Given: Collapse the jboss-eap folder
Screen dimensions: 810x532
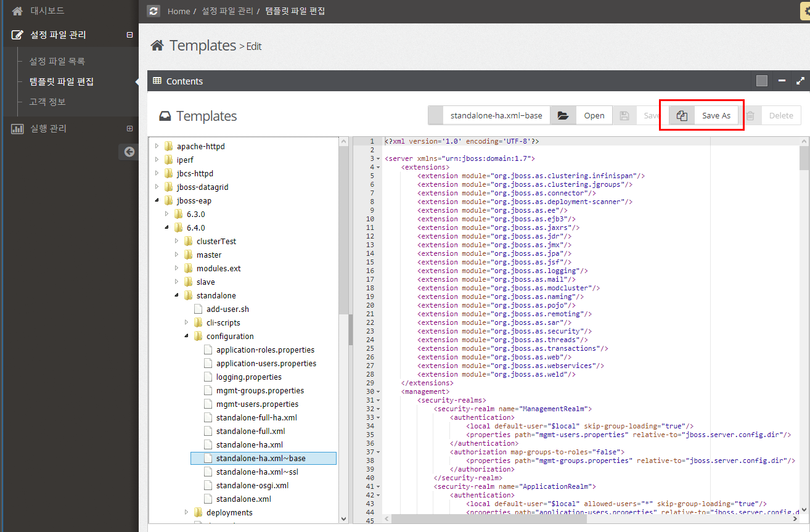Looking at the screenshot, I should click(157, 201).
